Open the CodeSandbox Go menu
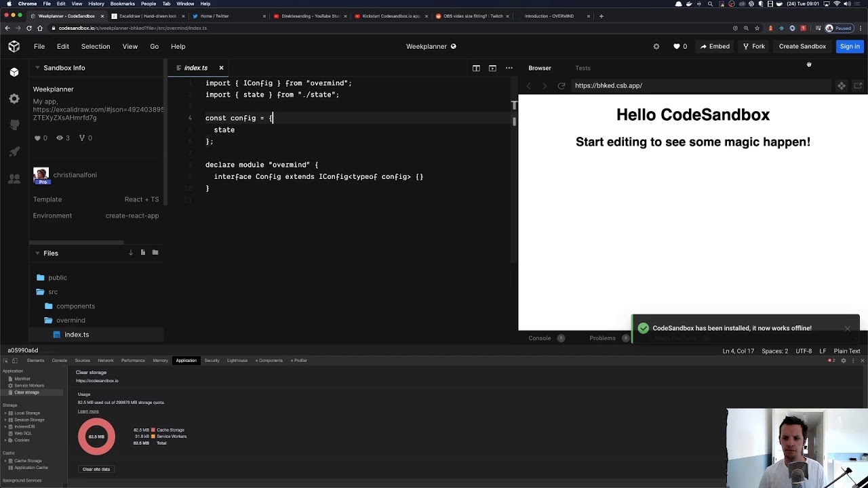The width and height of the screenshot is (868, 488). pyautogui.click(x=154, y=47)
